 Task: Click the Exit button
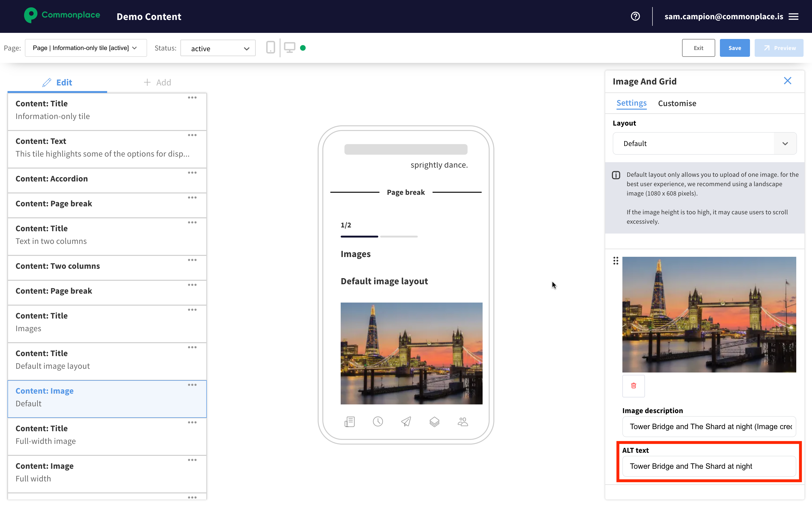(x=698, y=48)
